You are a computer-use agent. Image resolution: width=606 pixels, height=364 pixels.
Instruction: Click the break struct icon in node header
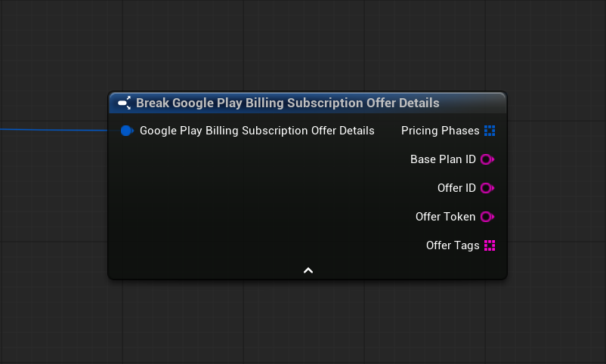pyautogui.click(x=125, y=103)
